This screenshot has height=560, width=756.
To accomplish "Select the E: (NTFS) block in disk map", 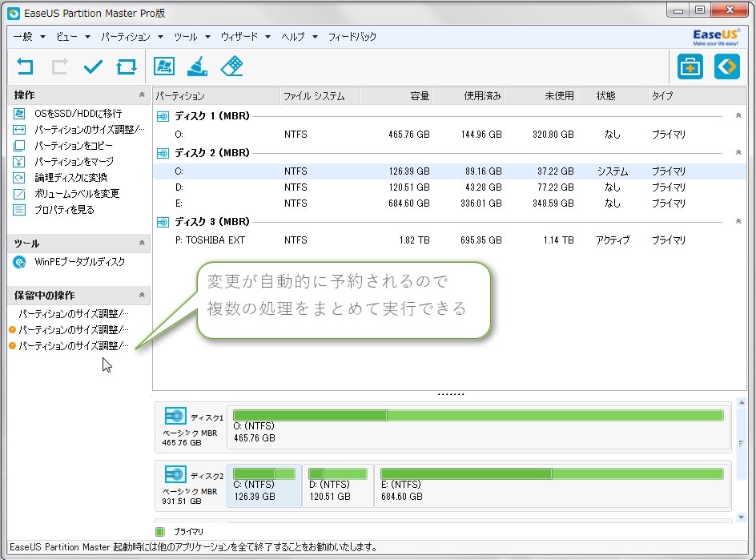I will pos(553,484).
